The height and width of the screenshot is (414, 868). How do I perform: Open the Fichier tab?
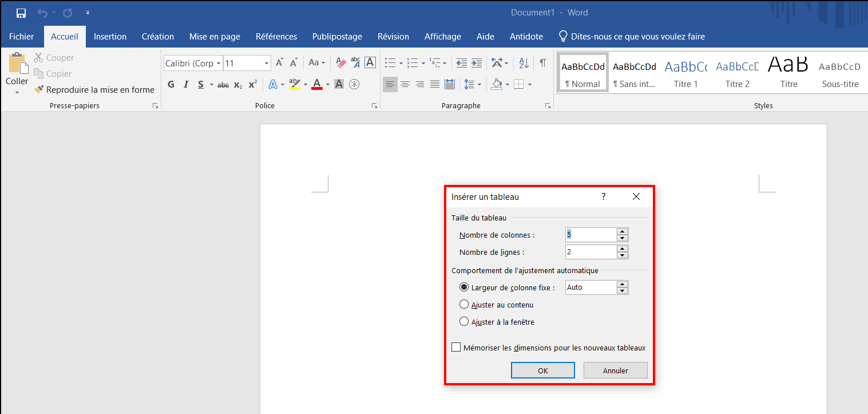pos(22,37)
